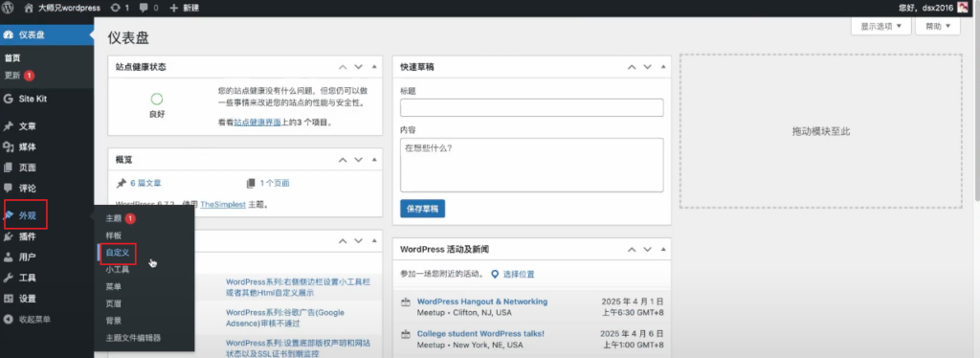Move 站点健康状态 panel up
The height and width of the screenshot is (358, 980).
coord(343,67)
